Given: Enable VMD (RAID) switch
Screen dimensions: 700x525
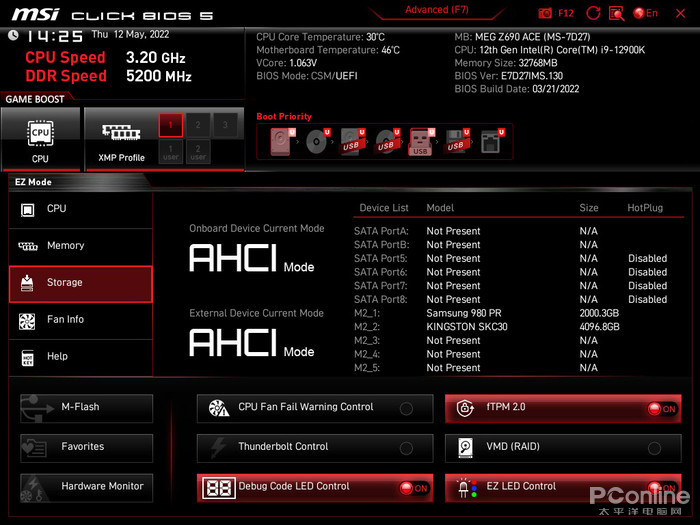Looking at the screenshot, I should click(654, 448).
